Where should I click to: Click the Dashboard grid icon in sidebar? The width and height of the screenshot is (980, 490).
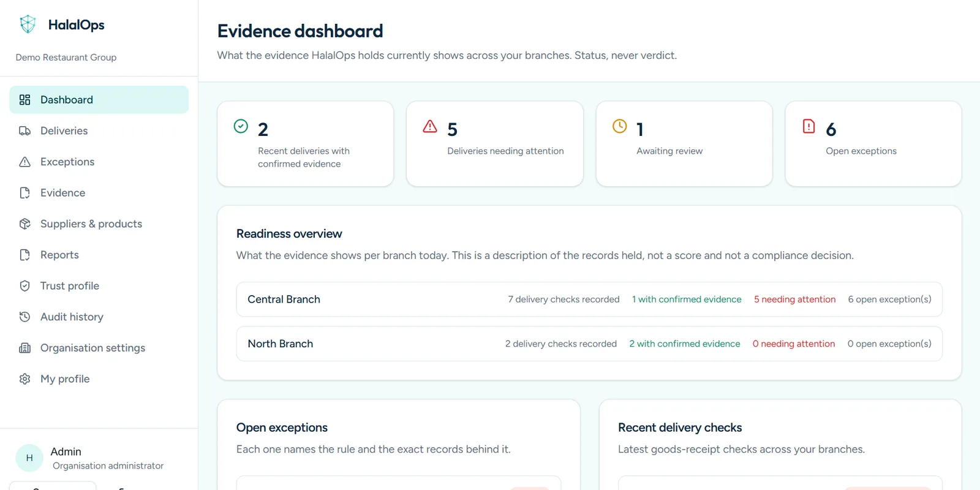coord(24,100)
